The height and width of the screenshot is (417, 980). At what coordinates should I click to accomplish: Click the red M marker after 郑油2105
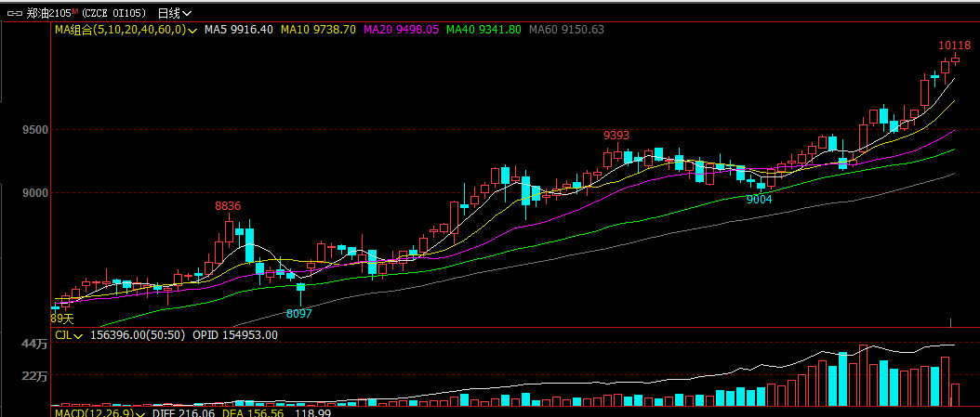pos(75,10)
